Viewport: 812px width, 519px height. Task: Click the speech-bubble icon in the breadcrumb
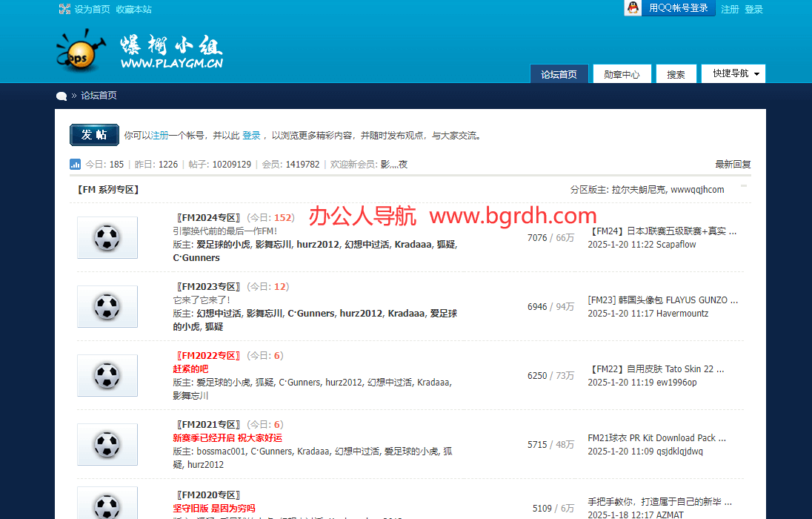61,96
